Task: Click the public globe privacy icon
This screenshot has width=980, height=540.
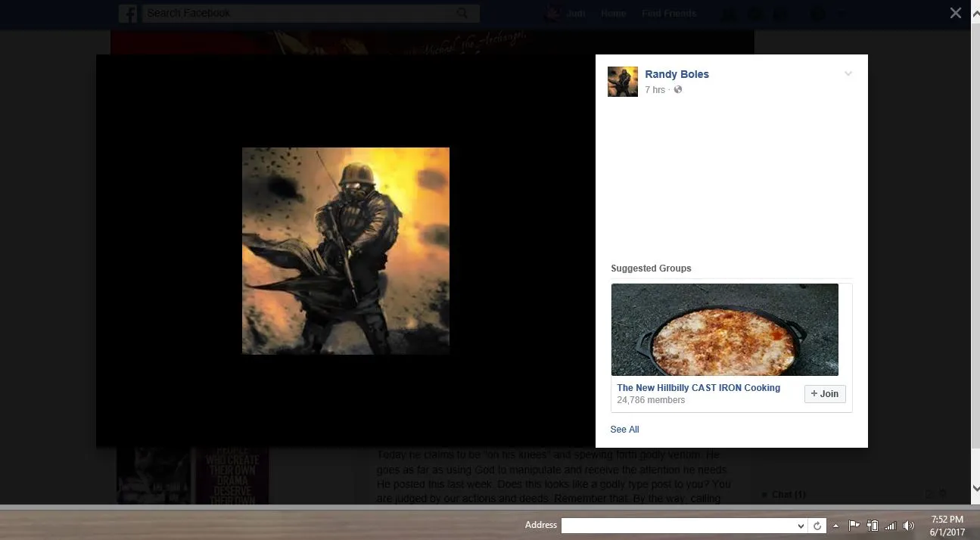Action: tap(678, 90)
